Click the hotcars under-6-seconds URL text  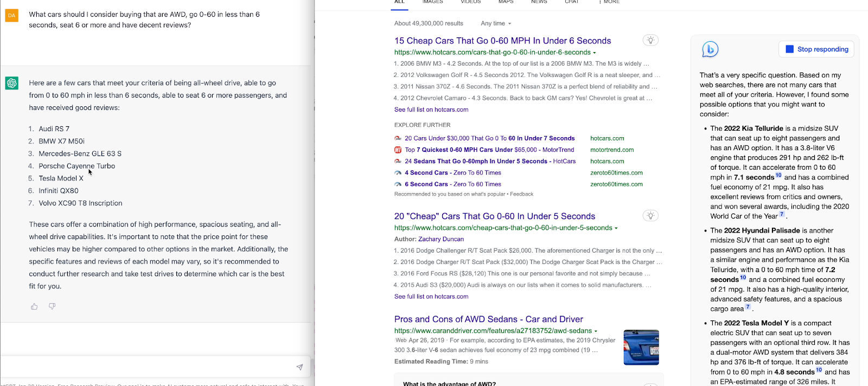pos(493,53)
